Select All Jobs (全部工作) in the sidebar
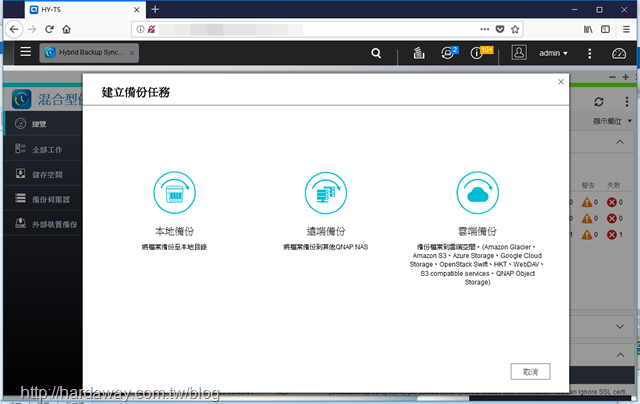The image size is (640, 404). (43, 149)
